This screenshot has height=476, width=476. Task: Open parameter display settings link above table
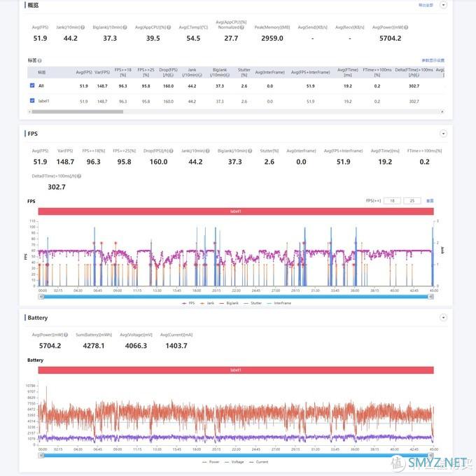[433, 60]
